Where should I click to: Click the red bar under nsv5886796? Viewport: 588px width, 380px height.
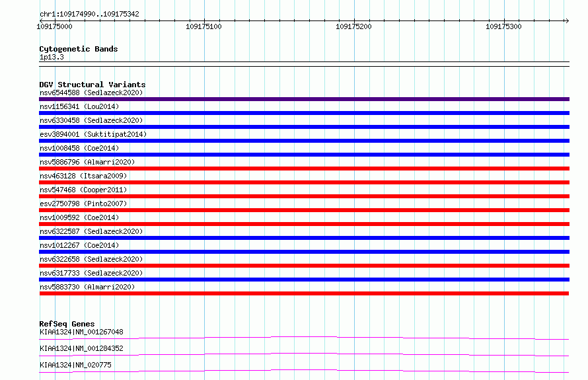pyautogui.click(x=304, y=169)
